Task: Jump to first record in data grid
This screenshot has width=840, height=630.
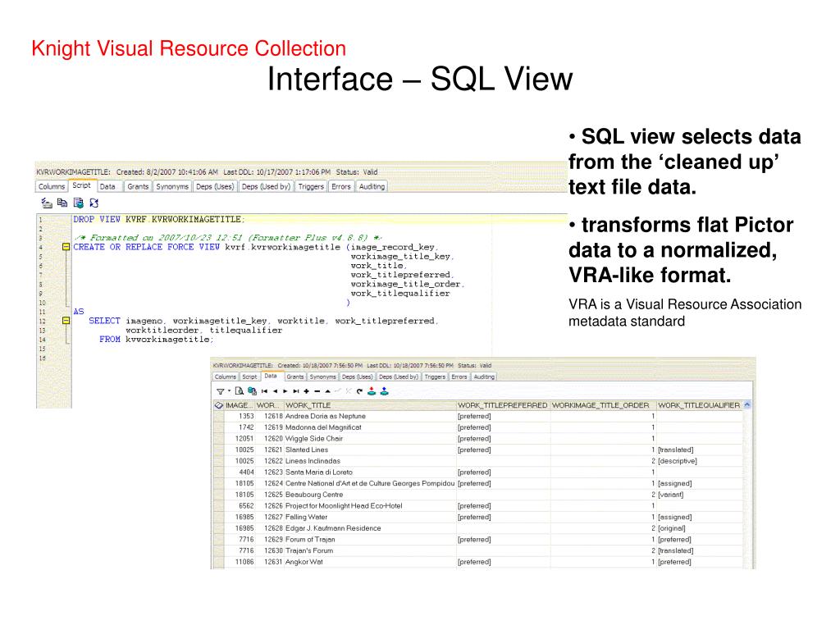Action: 264,391
